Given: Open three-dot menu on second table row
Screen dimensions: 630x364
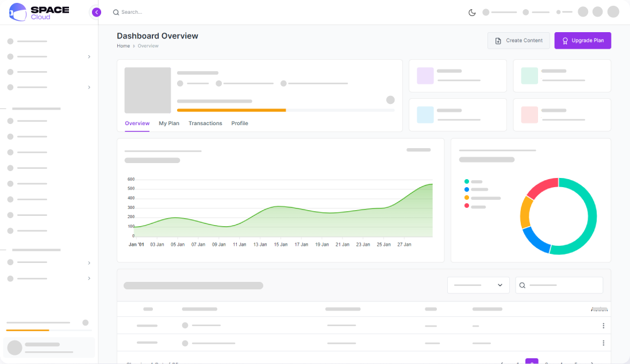Looking at the screenshot, I should click(603, 343).
